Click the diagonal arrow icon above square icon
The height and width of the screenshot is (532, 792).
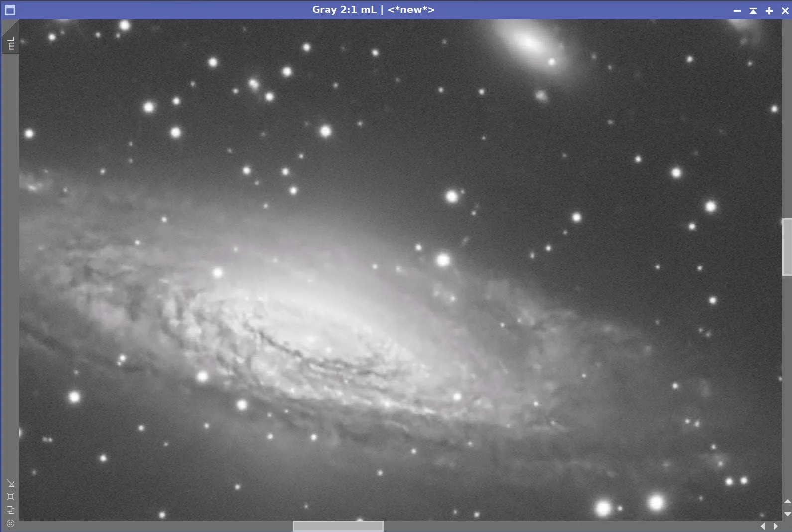pyautogui.click(x=10, y=483)
